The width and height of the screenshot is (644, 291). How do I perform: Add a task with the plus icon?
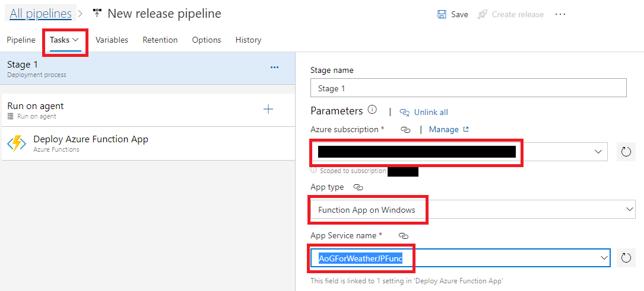pos(268,109)
